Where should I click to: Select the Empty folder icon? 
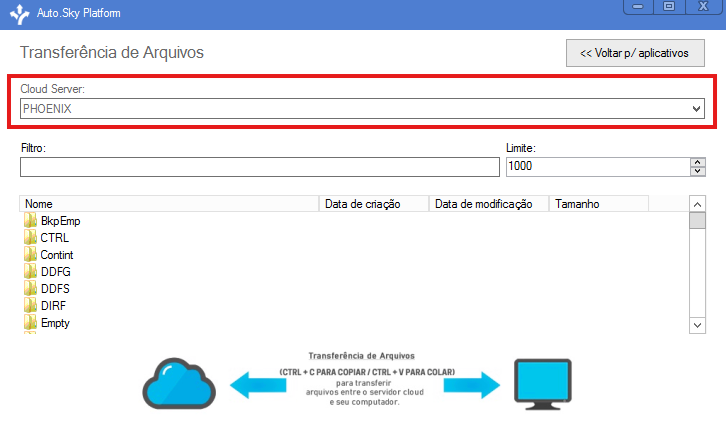(30, 323)
